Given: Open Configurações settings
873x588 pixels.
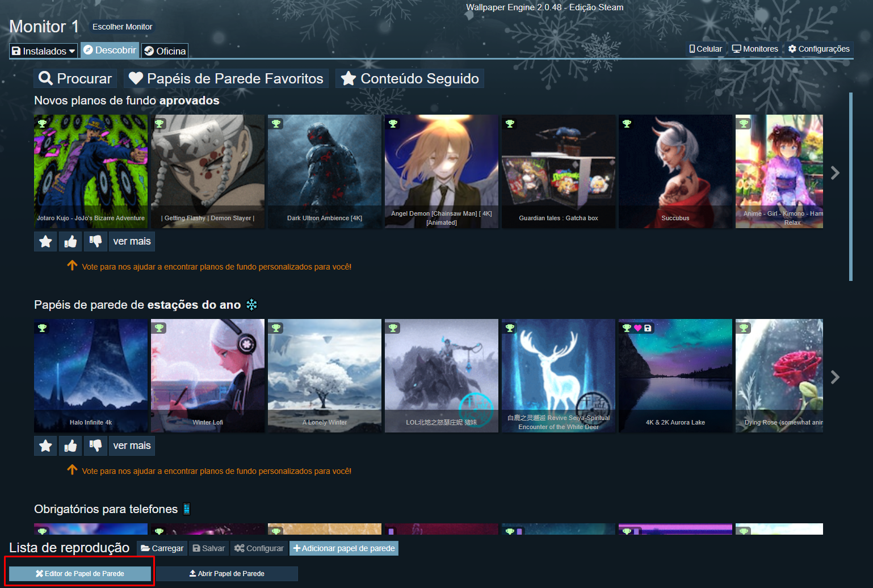Looking at the screenshot, I should 819,49.
